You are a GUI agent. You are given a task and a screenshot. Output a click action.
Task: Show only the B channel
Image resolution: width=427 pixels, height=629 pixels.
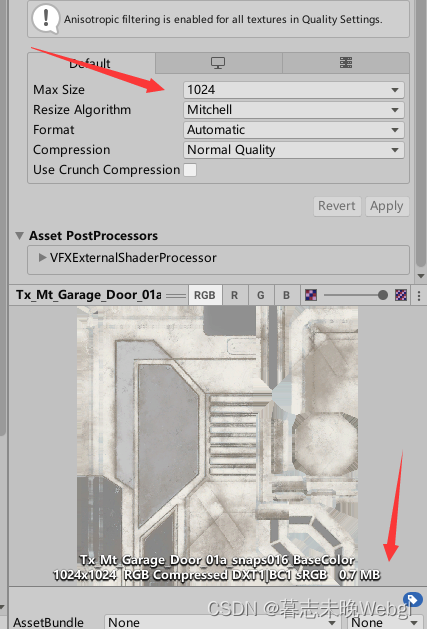coord(287,295)
